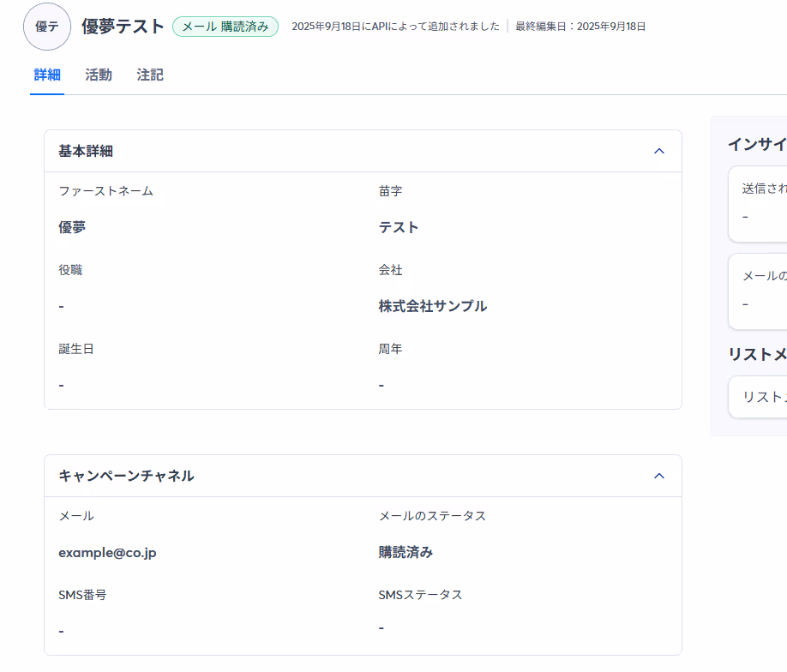Click the 役職 field label
This screenshot has width=787, height=672.
pyautogui.click(x=70, y=270)
